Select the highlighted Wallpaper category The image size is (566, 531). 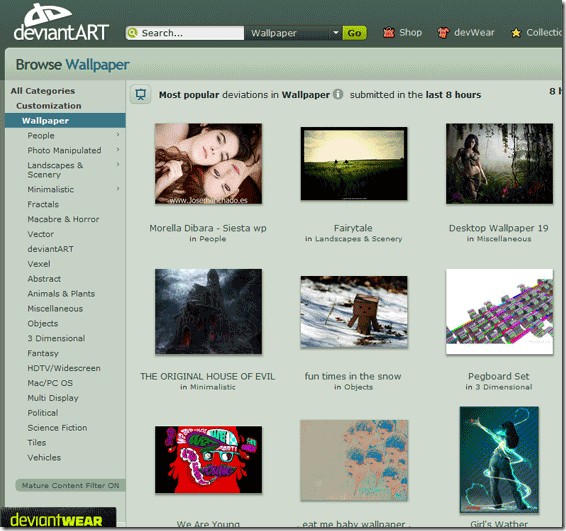65,121
